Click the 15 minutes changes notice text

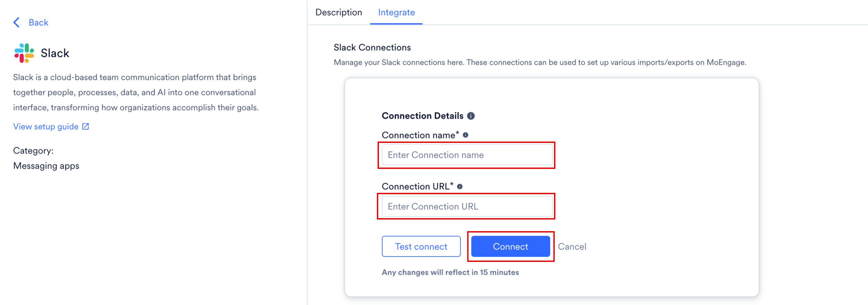pos(450,272)
